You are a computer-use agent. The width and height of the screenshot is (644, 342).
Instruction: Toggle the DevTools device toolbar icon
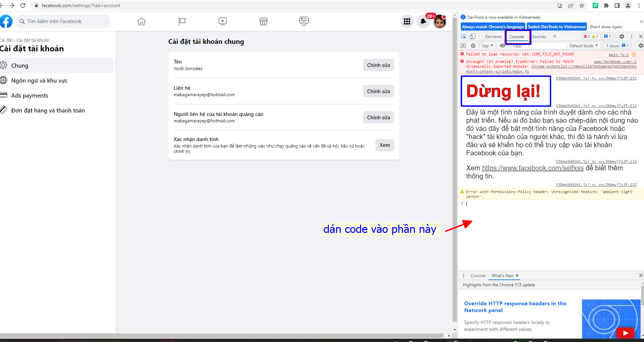[473, 36]
